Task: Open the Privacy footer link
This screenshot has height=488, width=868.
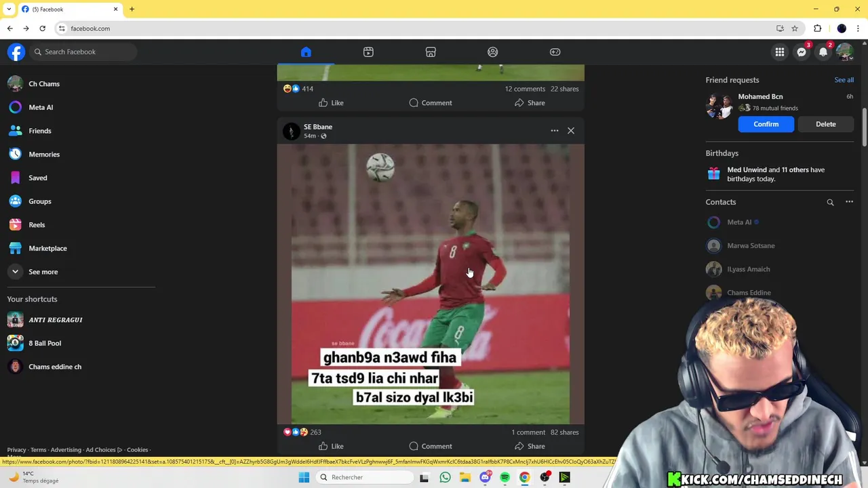Action: tap(16, 450)
